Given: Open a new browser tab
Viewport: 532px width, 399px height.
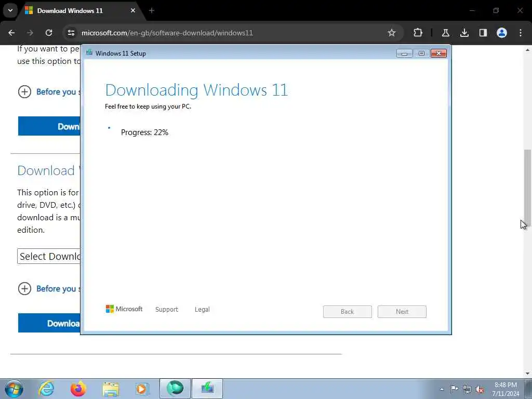Looking at the screenshot, I should pos(152,10).
